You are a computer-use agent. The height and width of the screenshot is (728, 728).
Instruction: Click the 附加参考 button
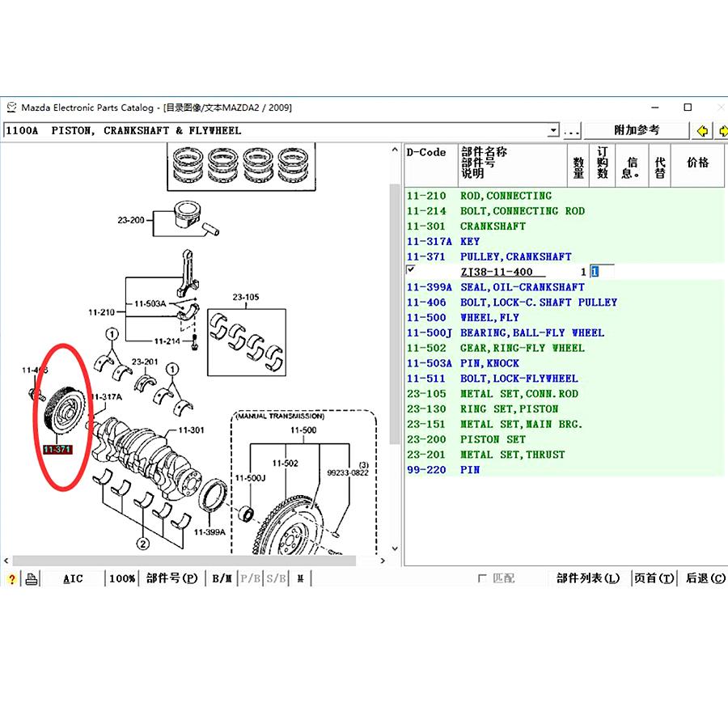click(637, 130)
